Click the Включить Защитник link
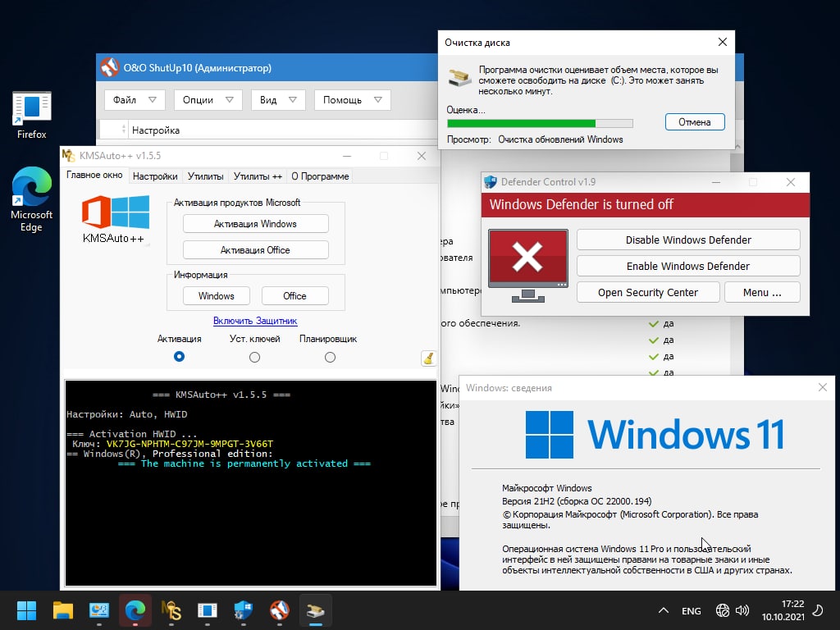 pyautogui.click(x=255, y=321)
